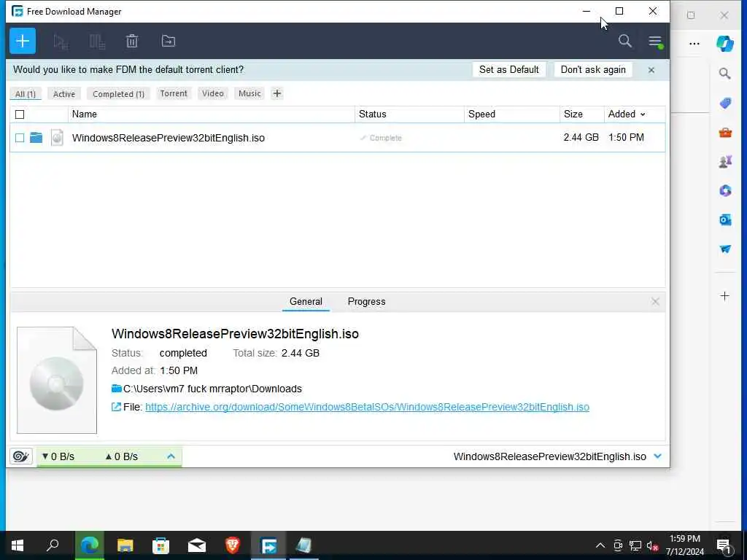Open Outlook icon in Edge sidebar
Screen dimensions: 747x560
pyautogui.click(x=725, y=219)
